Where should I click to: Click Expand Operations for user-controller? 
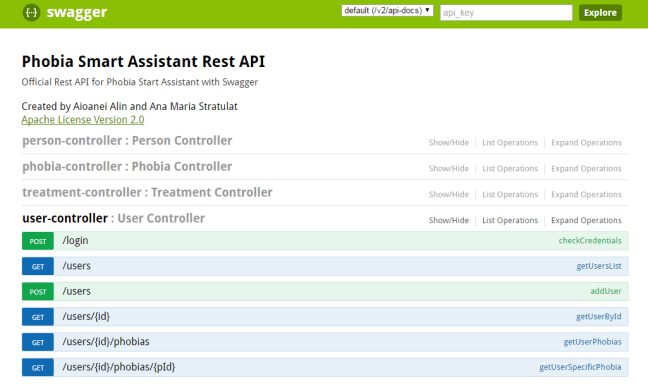pos(586,221)
